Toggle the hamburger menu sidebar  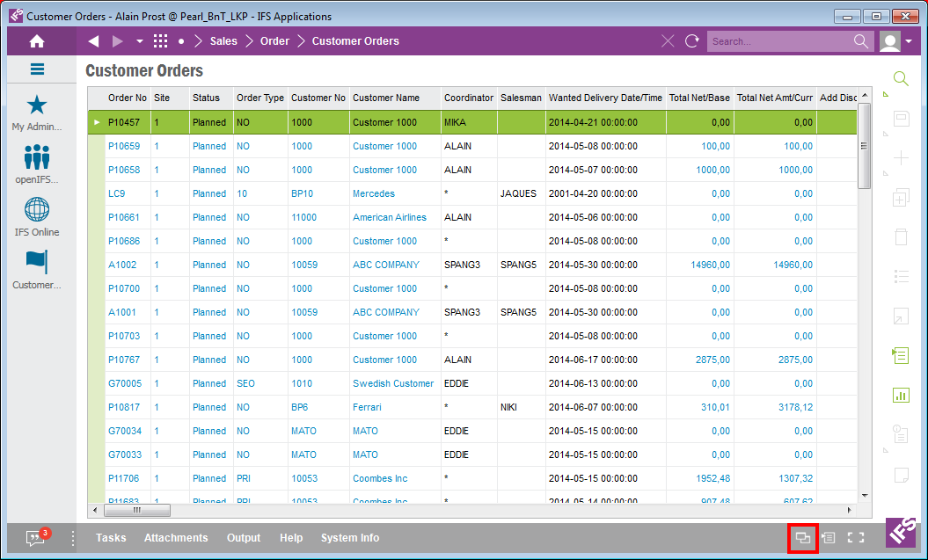pos(37,69)
